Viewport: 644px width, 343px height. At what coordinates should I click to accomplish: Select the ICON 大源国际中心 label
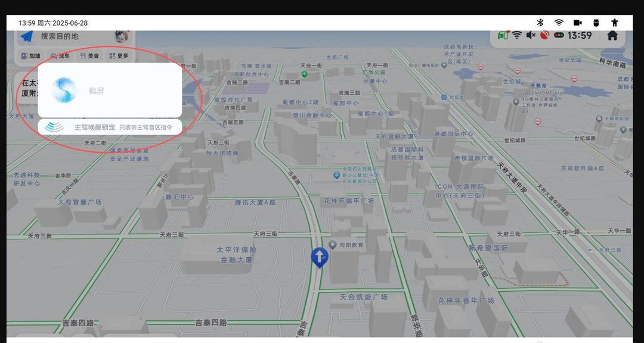click(460, 191)
